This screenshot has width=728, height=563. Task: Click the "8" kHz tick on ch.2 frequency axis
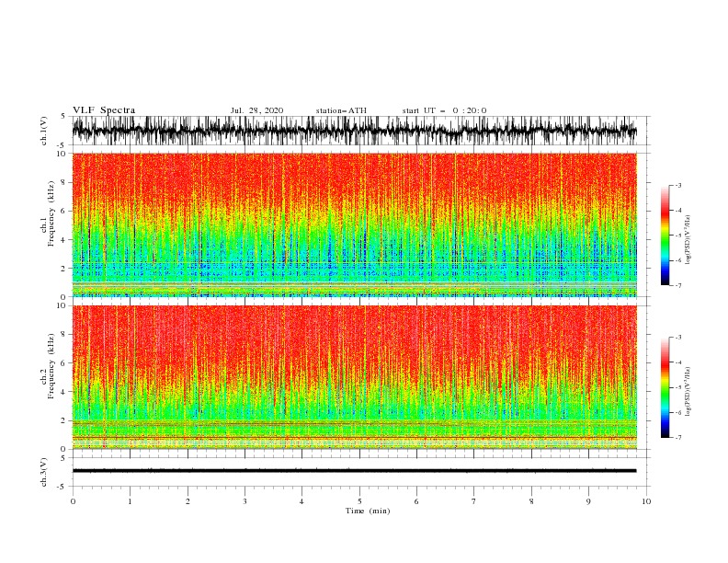coord(63,335)
